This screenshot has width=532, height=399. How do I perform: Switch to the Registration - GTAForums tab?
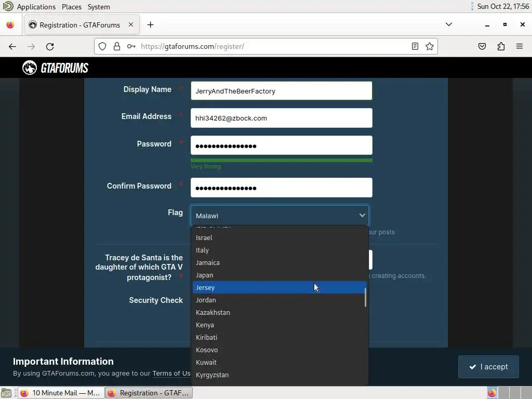point(82,25)
